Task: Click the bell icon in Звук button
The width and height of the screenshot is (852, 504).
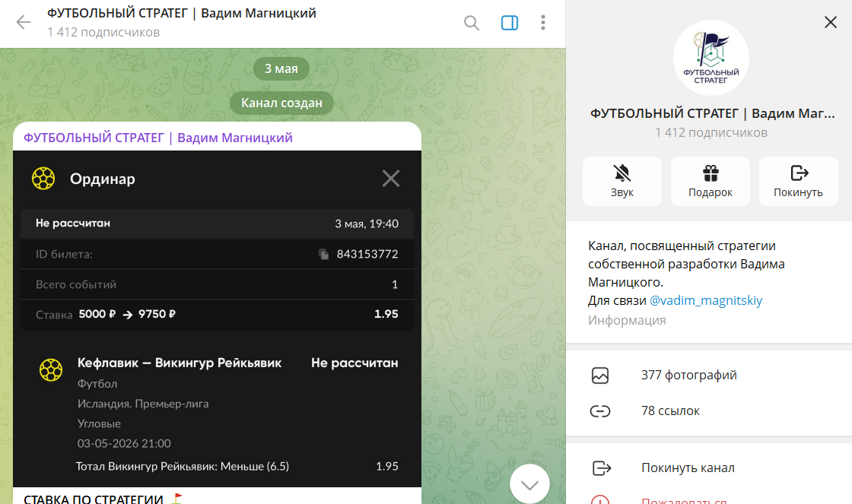Action: click(622, 173)
